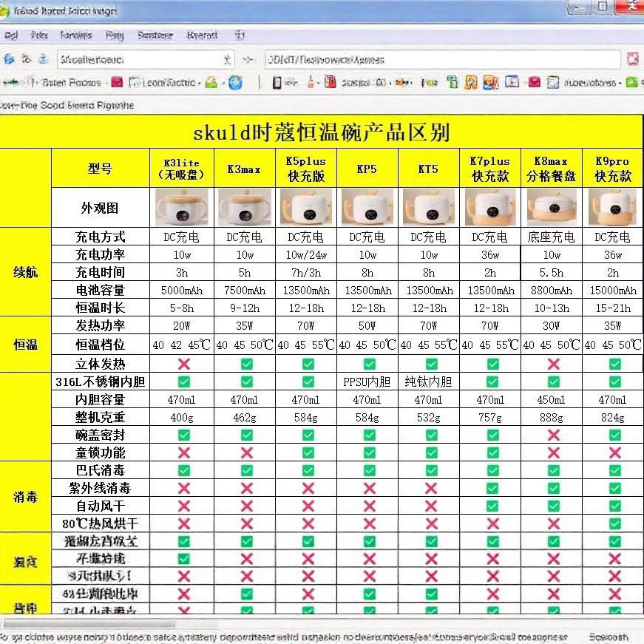Click the 'KP5' column header
The height and width of the screenshot is (644, 644).
367,169
